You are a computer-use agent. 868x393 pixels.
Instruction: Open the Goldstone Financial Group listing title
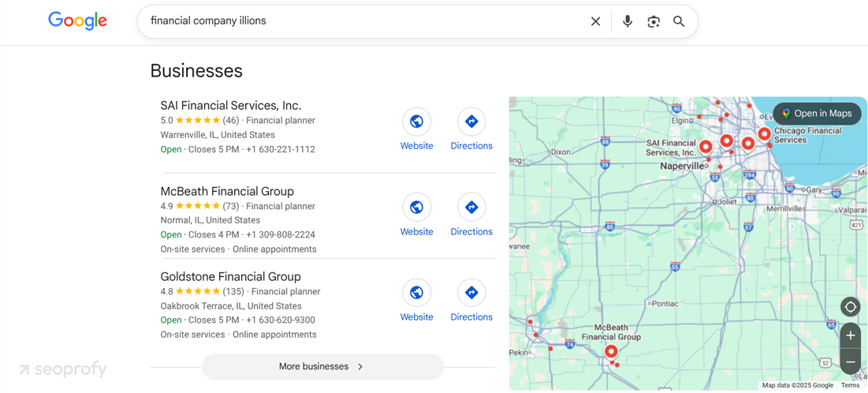231,276
